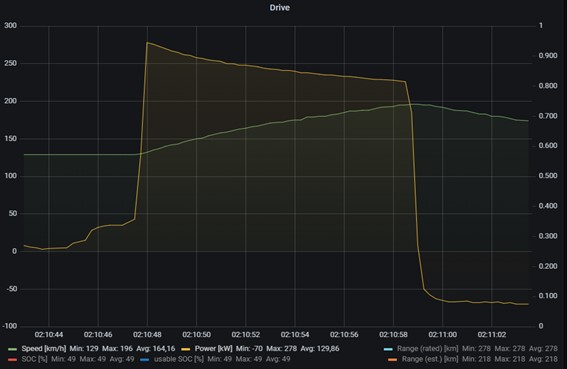Click the 250 left axis label

(x=10, y=63)
